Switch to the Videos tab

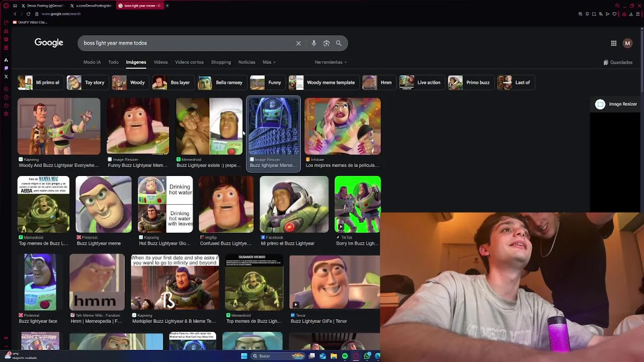[160, 62]
